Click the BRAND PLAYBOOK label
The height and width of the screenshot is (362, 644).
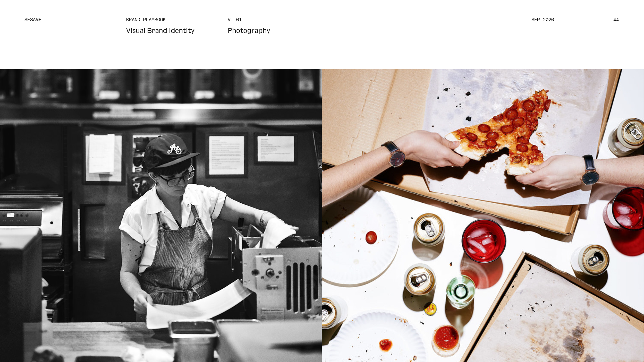point(146,20)
